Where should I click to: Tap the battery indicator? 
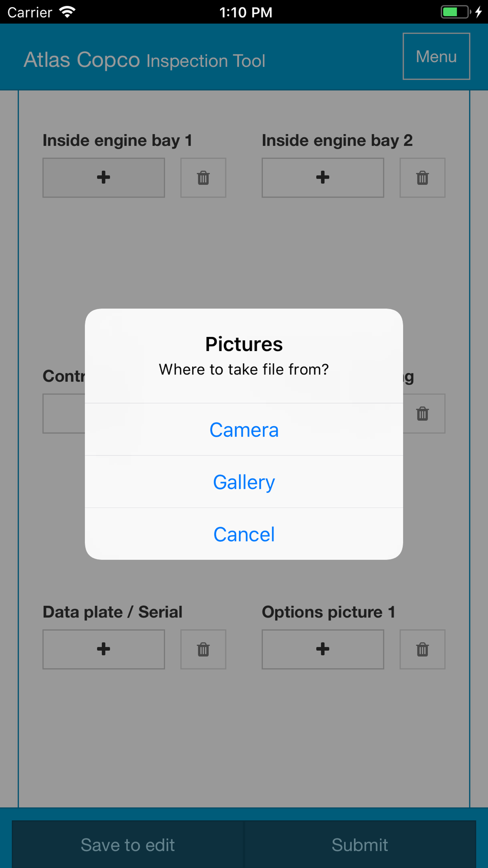(455, 12)
